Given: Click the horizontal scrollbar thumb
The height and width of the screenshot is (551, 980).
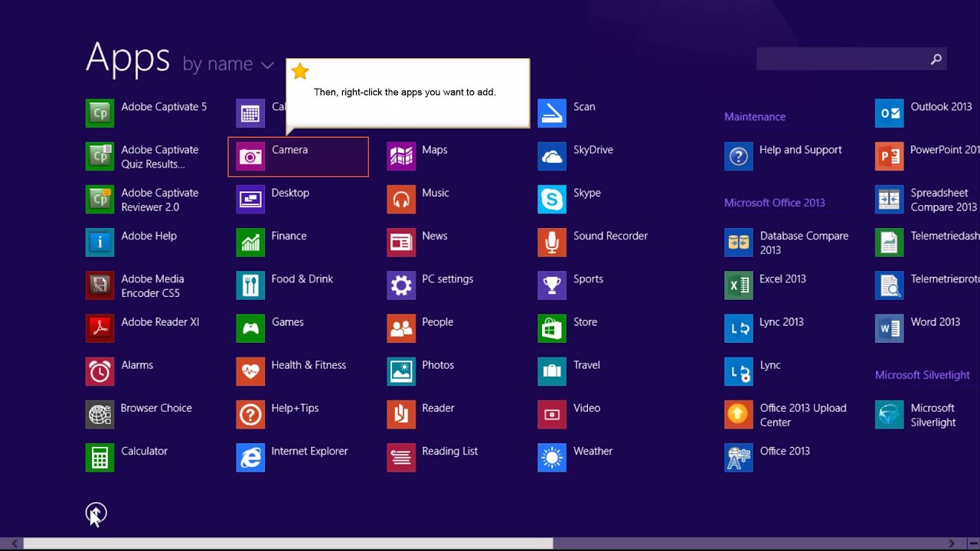Looking at the screenshot, I should tap(288, 543).
